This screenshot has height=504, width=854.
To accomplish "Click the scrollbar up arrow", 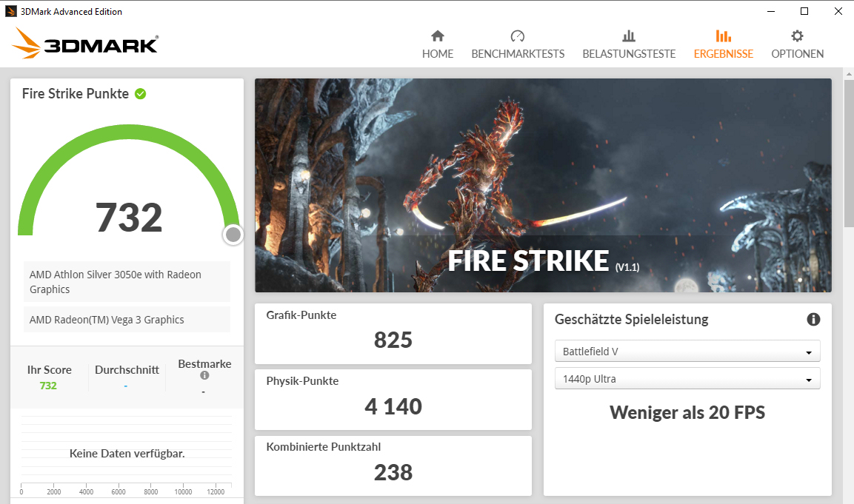I will [x=849, y=73].
